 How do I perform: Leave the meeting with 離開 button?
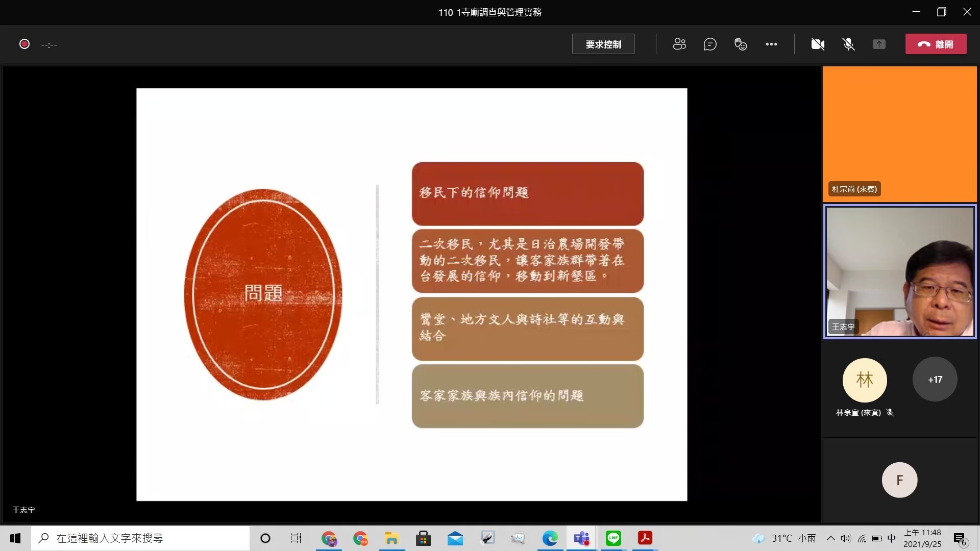tap(936, 44)
